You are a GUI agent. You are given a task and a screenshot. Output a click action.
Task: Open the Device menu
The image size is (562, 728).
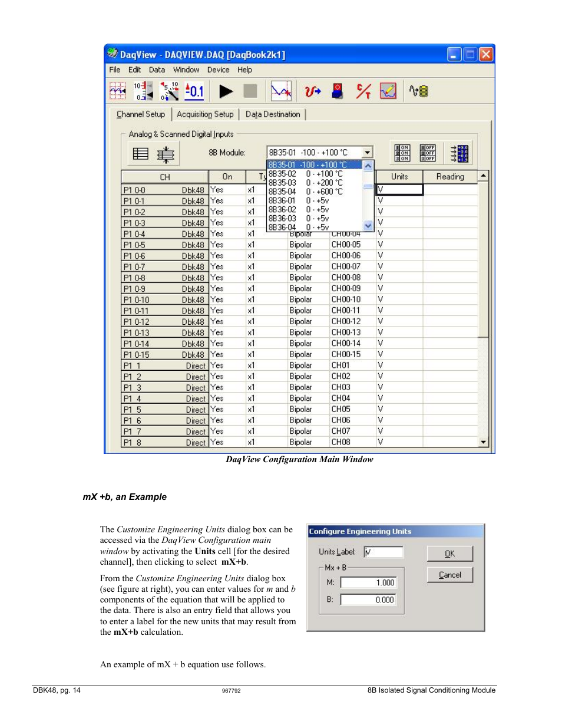pos(219,70)
